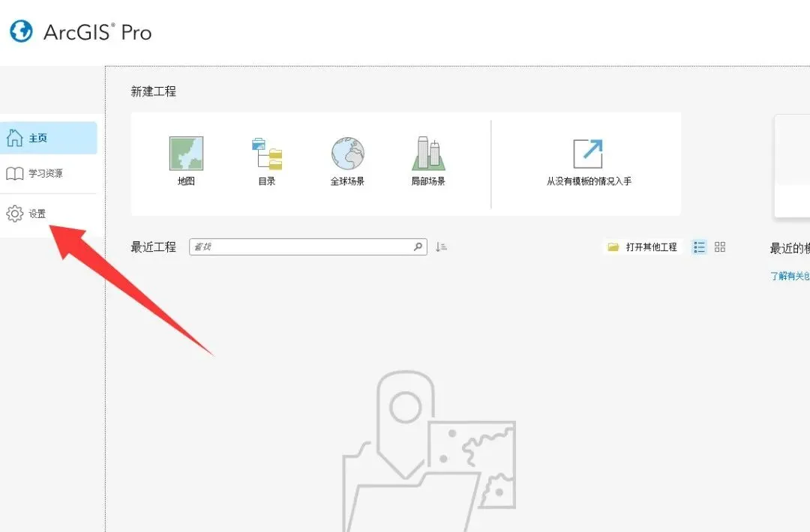Create a new Map project template
Image resolution: width=810 pixels, height=532 pixels.
[x=186, y=160]
